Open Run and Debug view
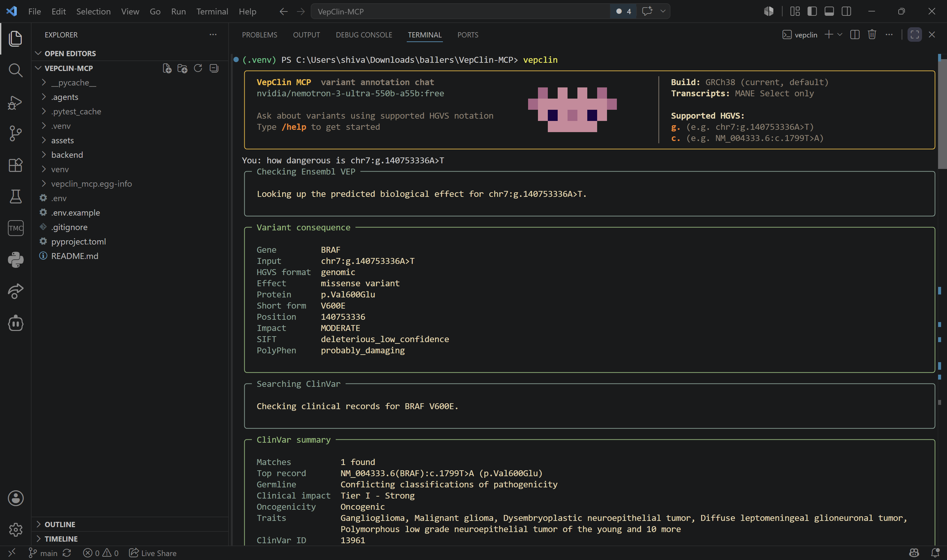This screenshot has height=560, width=947. click(x=15, y=102)
